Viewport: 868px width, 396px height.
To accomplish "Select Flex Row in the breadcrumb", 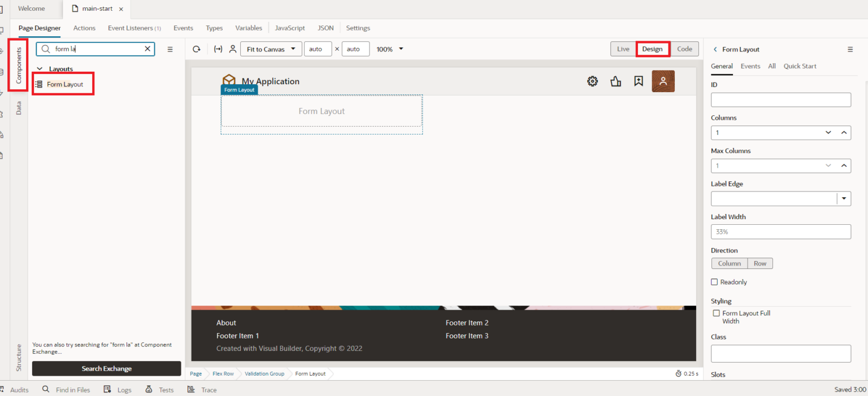I will click(223, 373).
